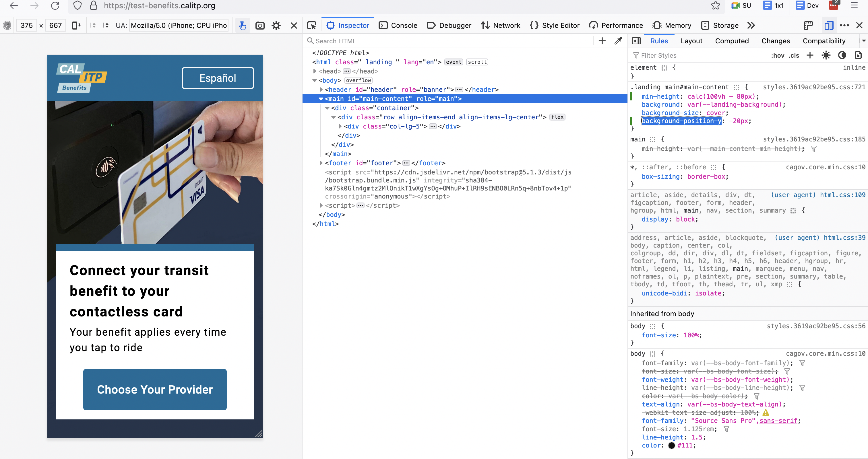Click the Choose Your Provider button
Viewport: 868px width, 459px height.
[x=155, y=389]
